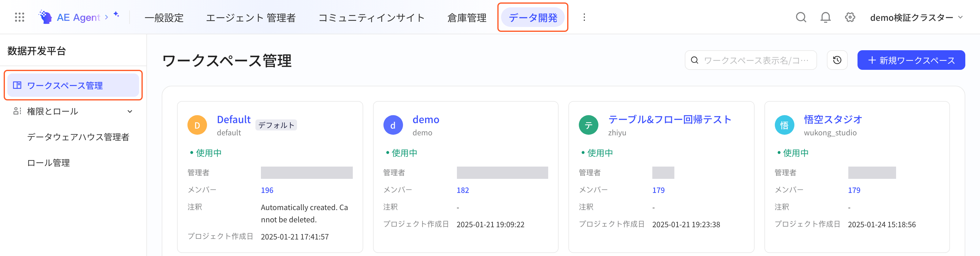
Task: Open the Default workspace link
Action: click(234, 119)
